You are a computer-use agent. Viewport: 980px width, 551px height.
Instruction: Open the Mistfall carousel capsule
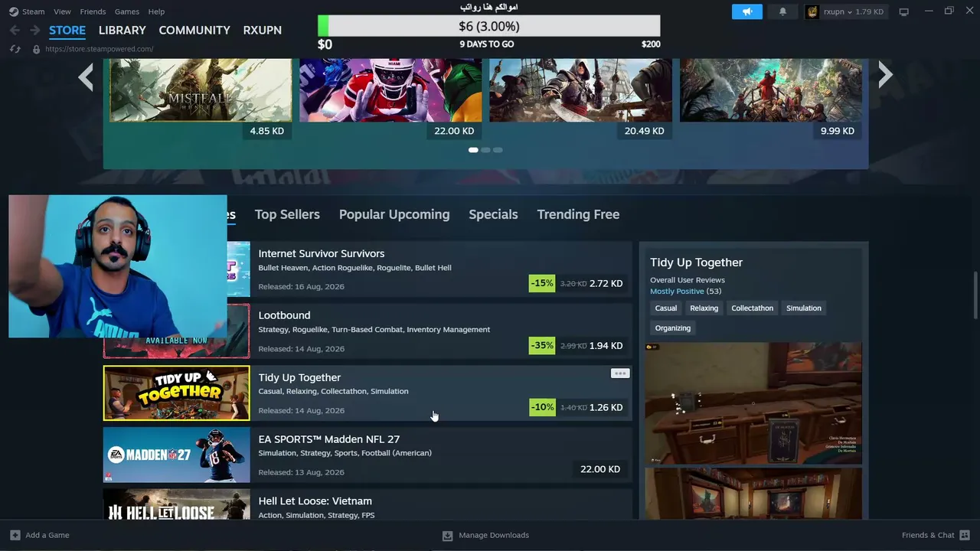click(201, 90)
